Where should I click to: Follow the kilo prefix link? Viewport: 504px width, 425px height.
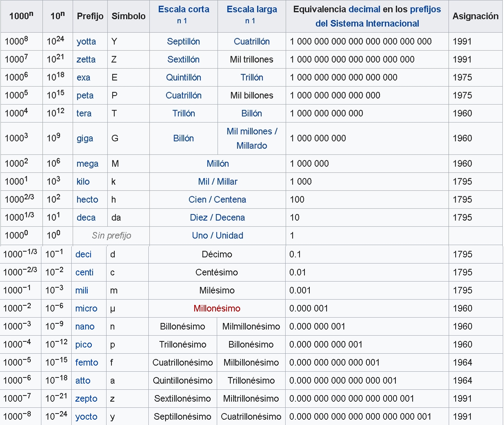[x=83, y=182]
